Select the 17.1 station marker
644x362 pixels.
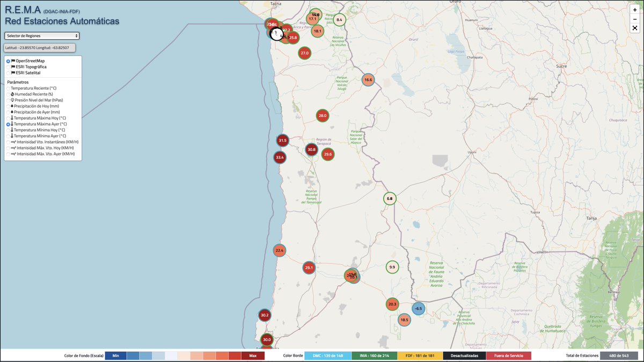[x=312, y=19]
